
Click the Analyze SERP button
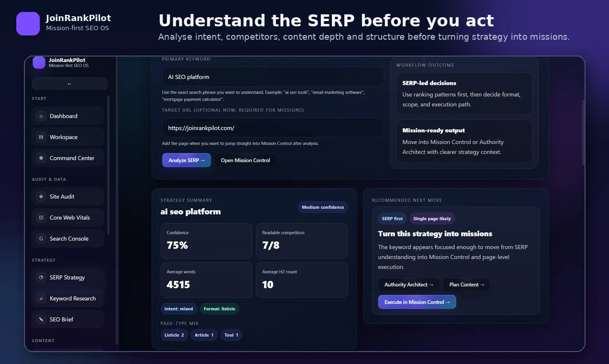(x=187, y=160)
